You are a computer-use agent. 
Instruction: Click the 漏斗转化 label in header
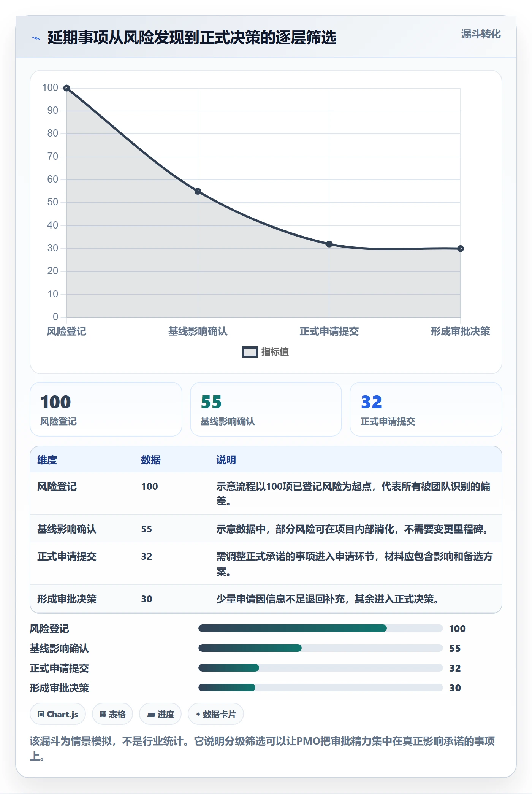pyautogui.click(x=481, y=34)
